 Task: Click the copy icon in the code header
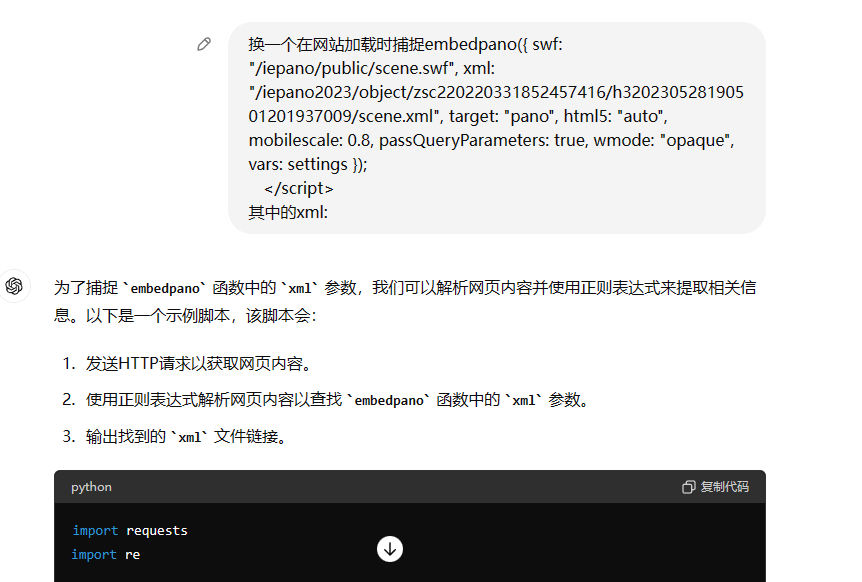click(x=688, y=487)
